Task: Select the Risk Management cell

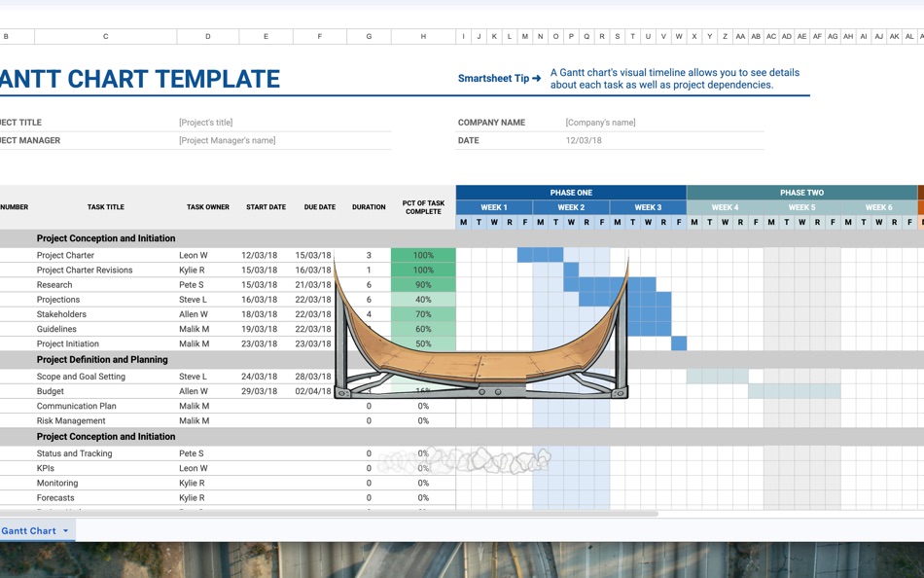Action: (71, 420)
